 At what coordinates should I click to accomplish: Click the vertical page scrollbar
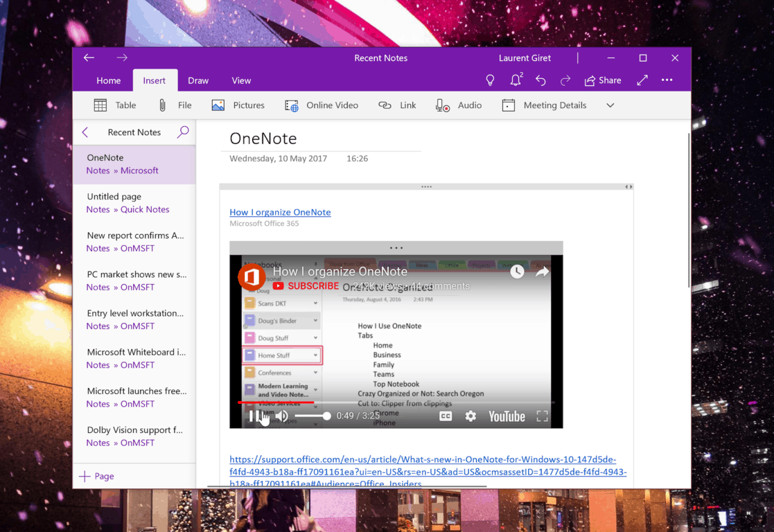pyautogui.click(x=689, y=210)
